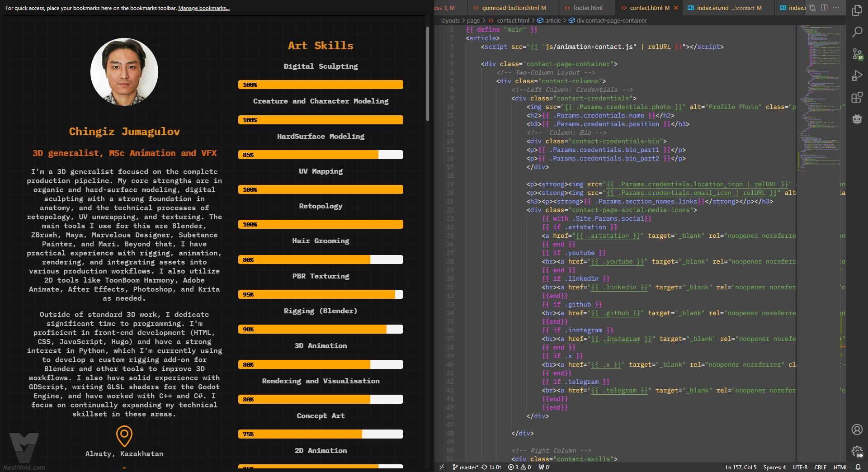Click the Art Skills heading
The width and height of the screenshot is (868, 472).
321,46
